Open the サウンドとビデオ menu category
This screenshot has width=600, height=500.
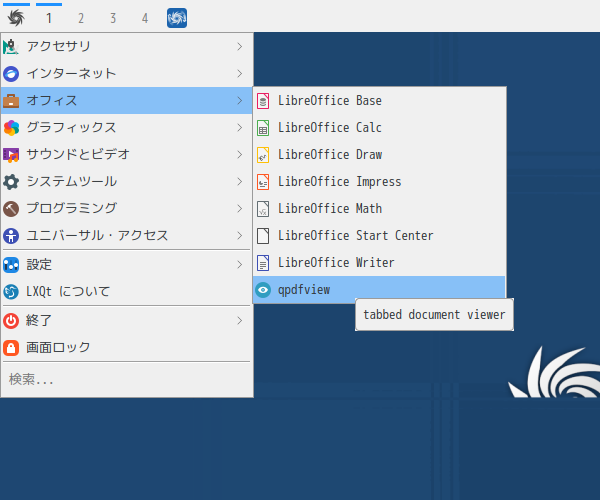click(127, 155)
